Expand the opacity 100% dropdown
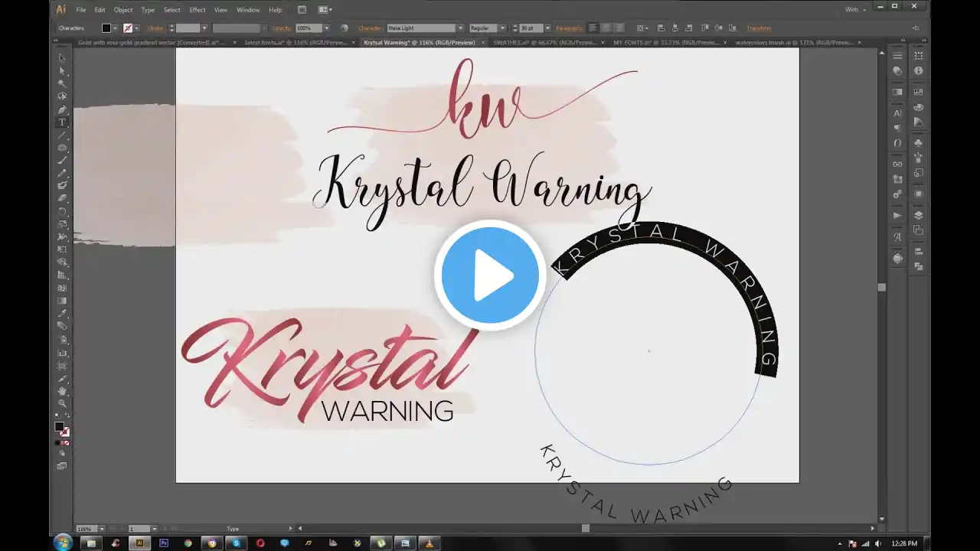This screenshot has height=551, width=980. [x=325, y=28]
